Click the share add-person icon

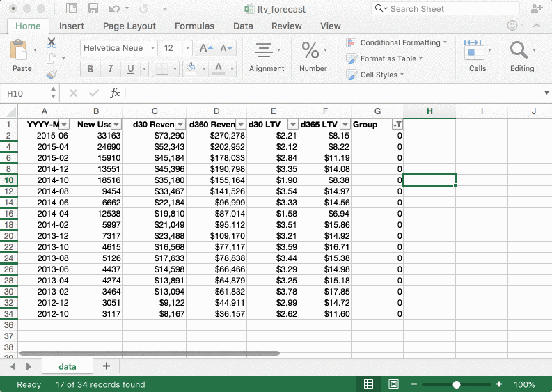pos(537,8)
